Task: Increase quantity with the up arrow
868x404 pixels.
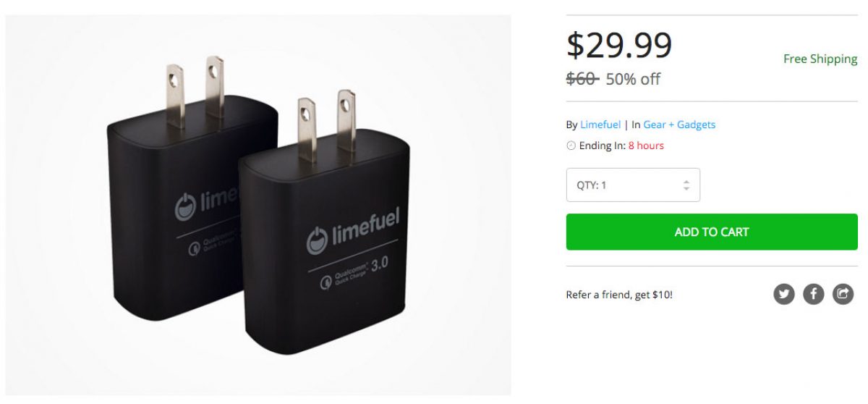Action: coord(686,181)
